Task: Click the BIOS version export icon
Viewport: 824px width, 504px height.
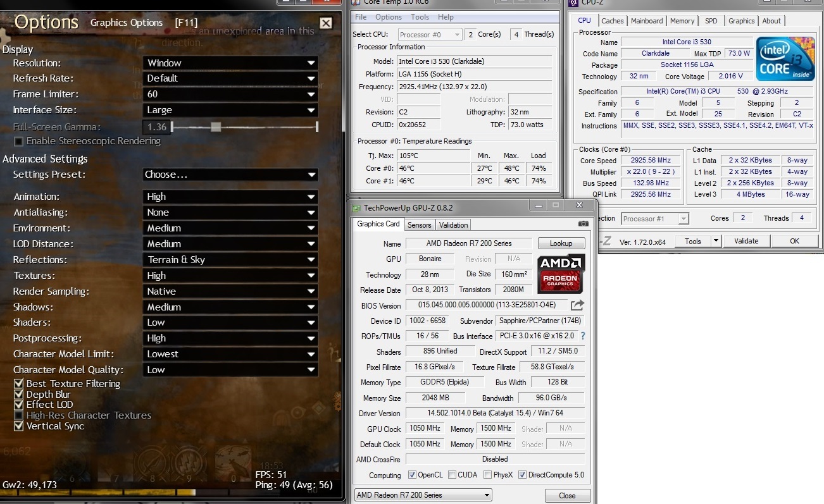Action: pos(577,305)
